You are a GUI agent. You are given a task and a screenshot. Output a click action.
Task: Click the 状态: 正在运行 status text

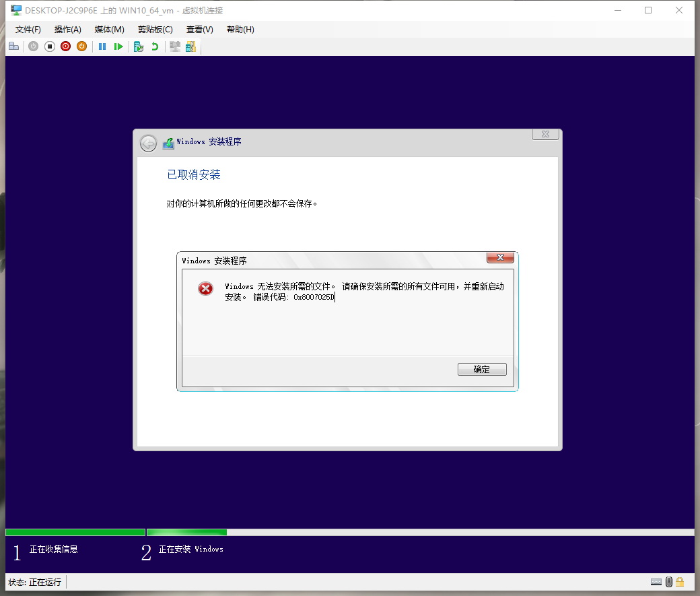pos(35,582)
